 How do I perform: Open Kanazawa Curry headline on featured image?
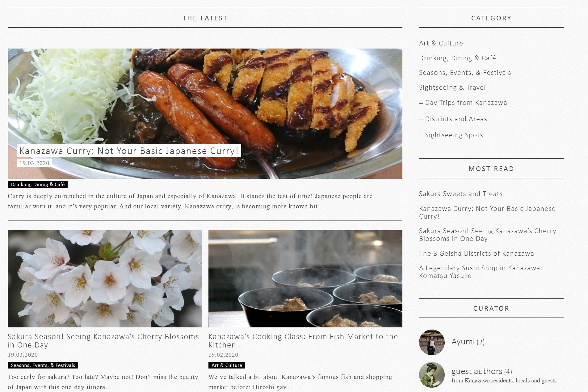coord(129,151)
